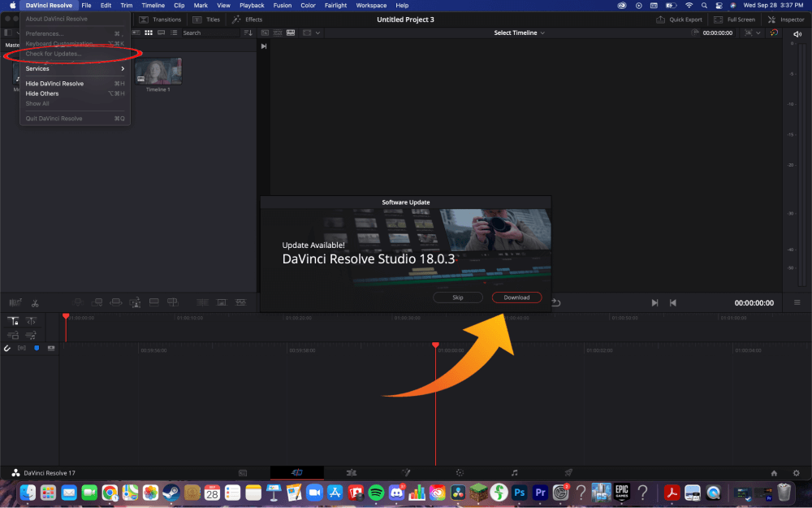Expand the Services submenu
812x508 pixels.
75,68
